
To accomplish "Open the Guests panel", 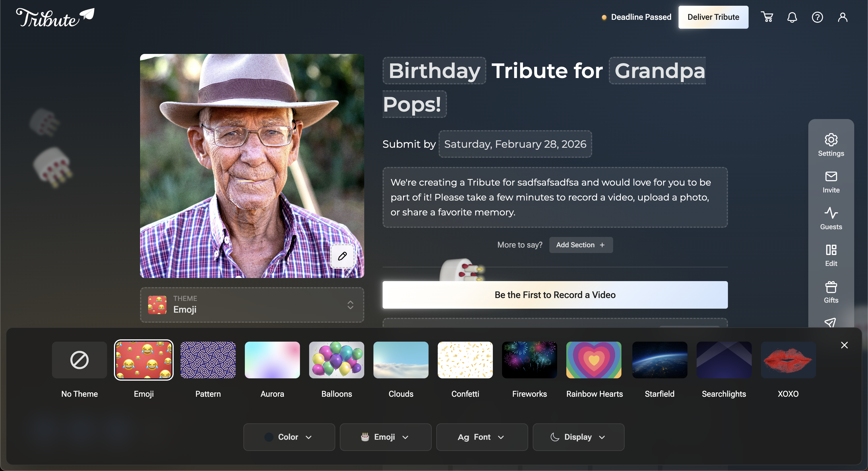I will (x=831, y=218).
